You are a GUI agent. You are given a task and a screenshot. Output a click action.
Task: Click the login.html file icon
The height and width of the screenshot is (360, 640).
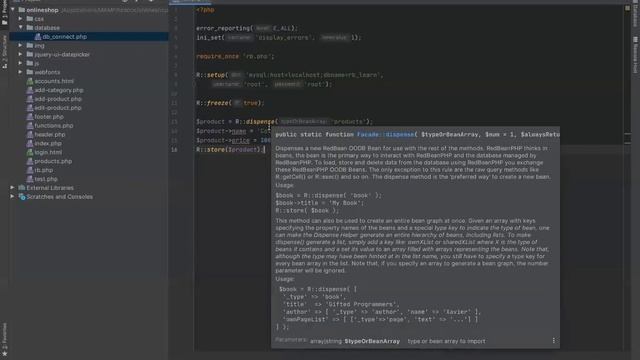[x=30, y=152]
